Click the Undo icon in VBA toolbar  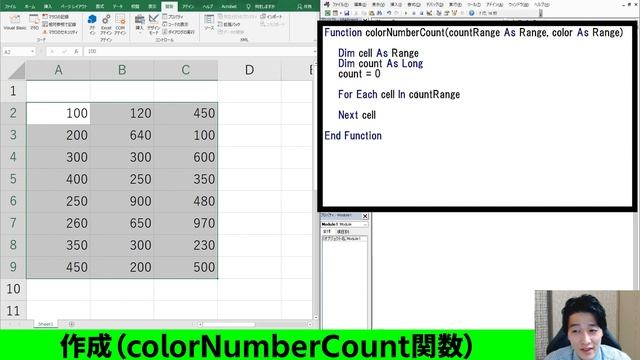(x=389, y=13)
